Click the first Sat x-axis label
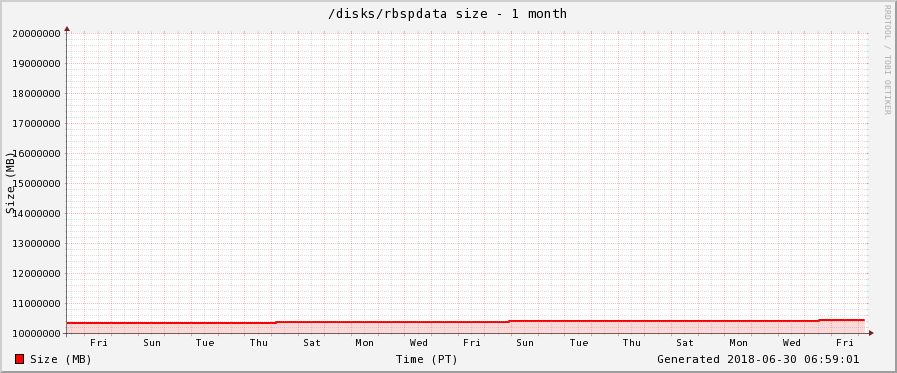897x373 pixels. tap(312, 343)
